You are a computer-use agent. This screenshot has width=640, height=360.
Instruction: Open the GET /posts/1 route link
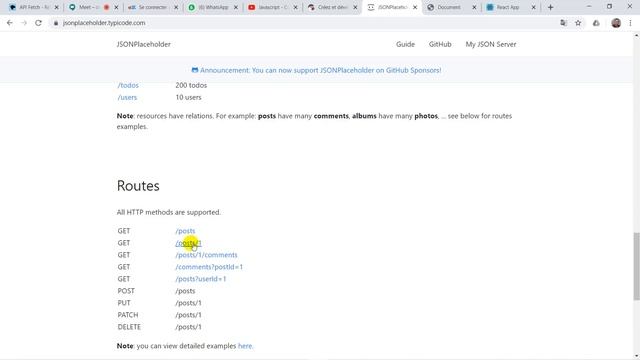click(188, 243)
